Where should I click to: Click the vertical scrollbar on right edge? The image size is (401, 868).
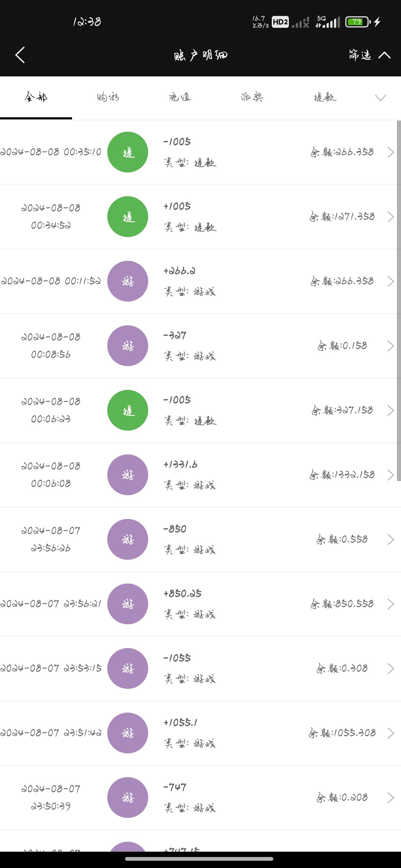click(399, 300)
